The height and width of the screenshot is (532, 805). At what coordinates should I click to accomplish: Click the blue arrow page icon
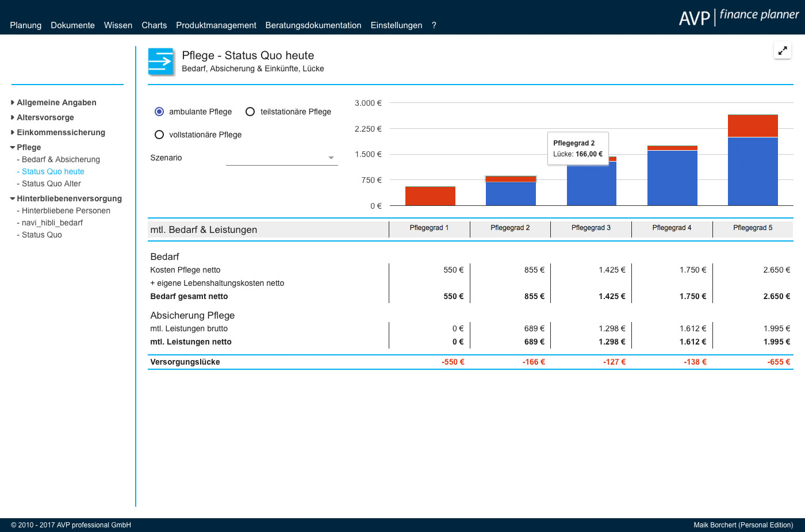click(161, 62)
